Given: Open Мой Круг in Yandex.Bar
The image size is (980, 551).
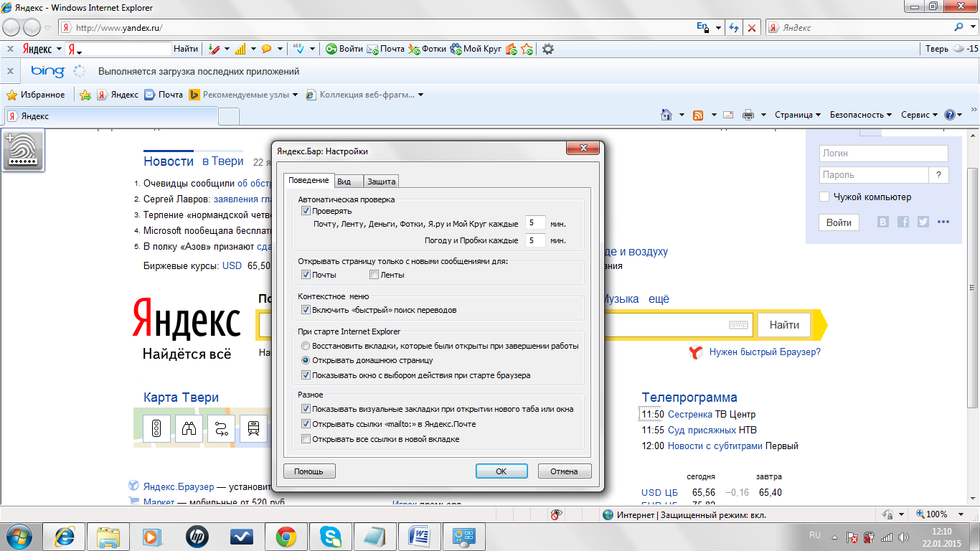Looking at the screenshot, I should [476, 49].
